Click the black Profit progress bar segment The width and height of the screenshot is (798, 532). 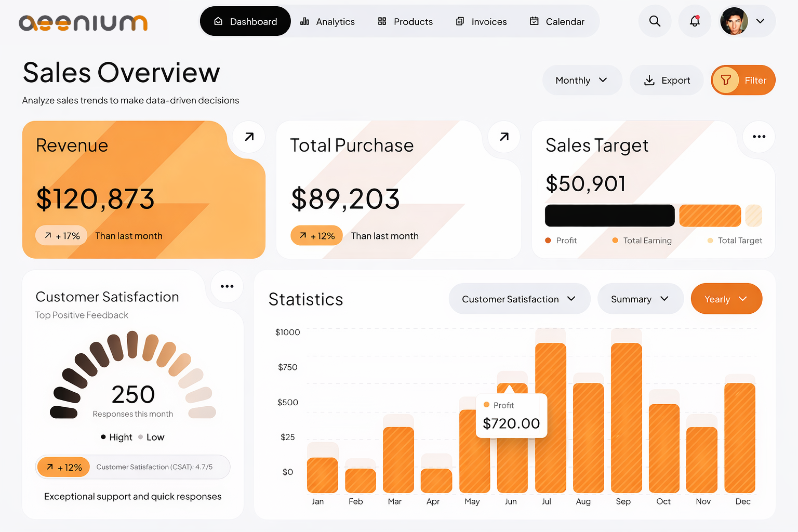[x=609, y=216]
